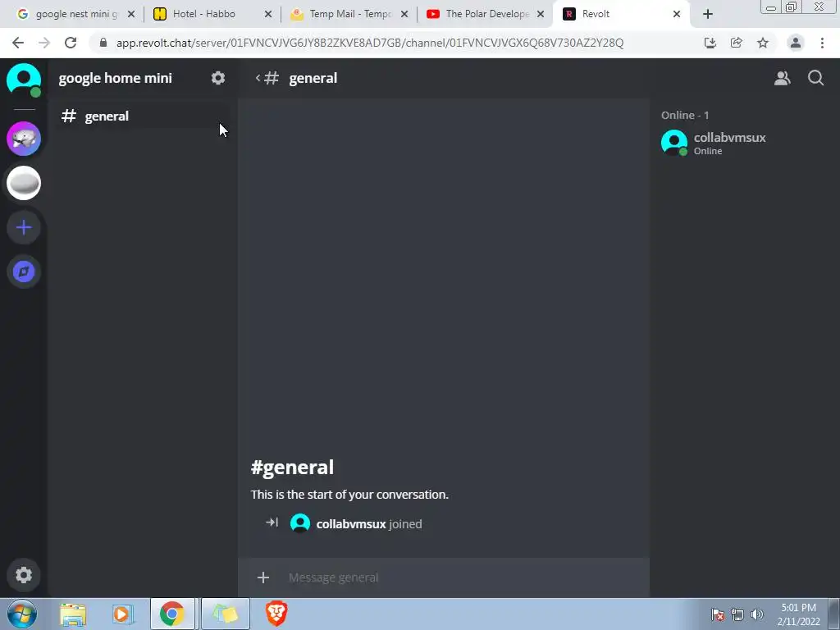The image size is (840, 630).
Task: Click the Message general input field
Action: (466, 577)
